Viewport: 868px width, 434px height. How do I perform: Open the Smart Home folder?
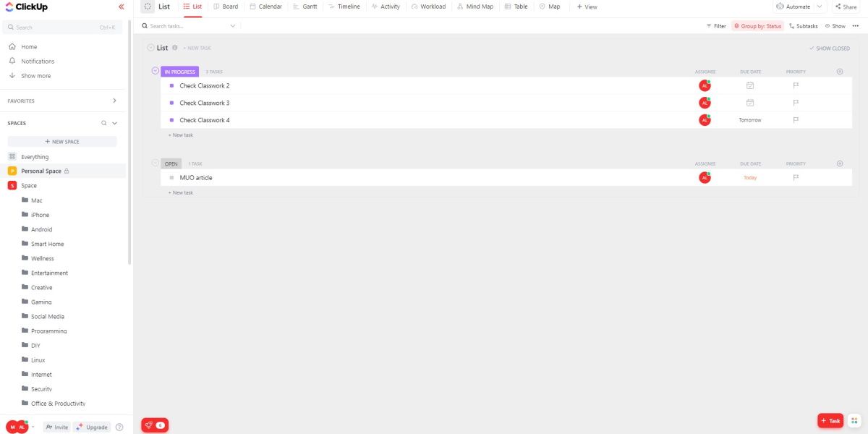(43, 244)
